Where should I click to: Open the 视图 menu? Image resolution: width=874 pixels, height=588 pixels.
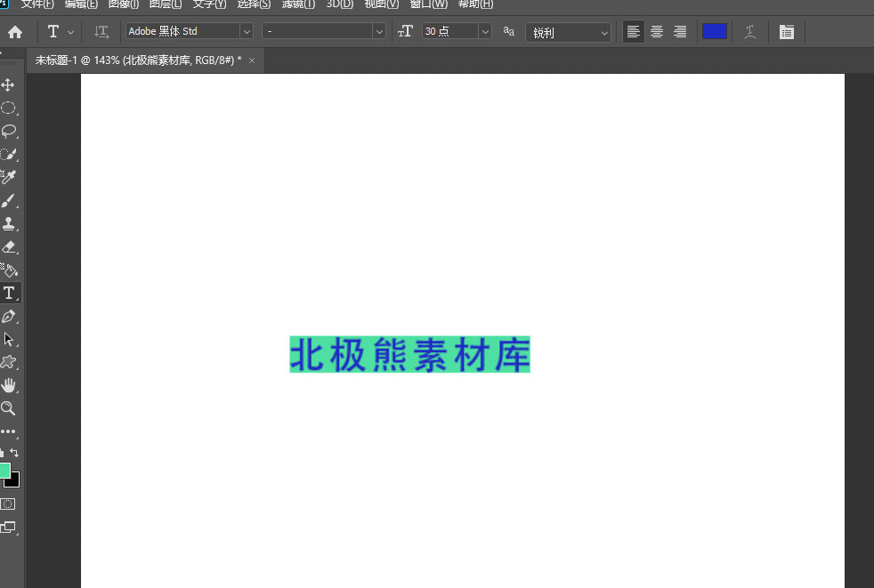click(x=381, y=4)
